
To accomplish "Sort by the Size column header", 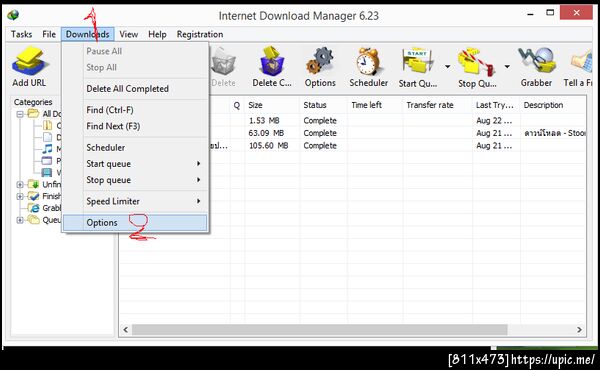I will pyautogui.click(x=272, y=105).
